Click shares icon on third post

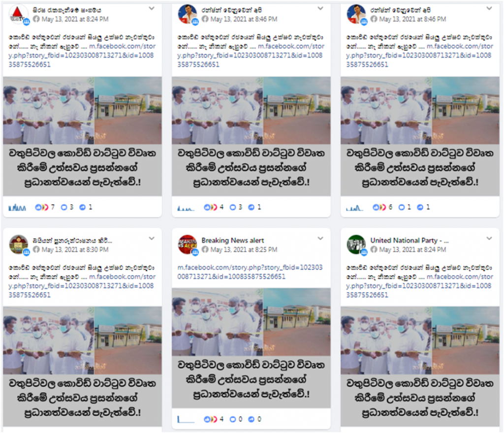coord(420,208)
